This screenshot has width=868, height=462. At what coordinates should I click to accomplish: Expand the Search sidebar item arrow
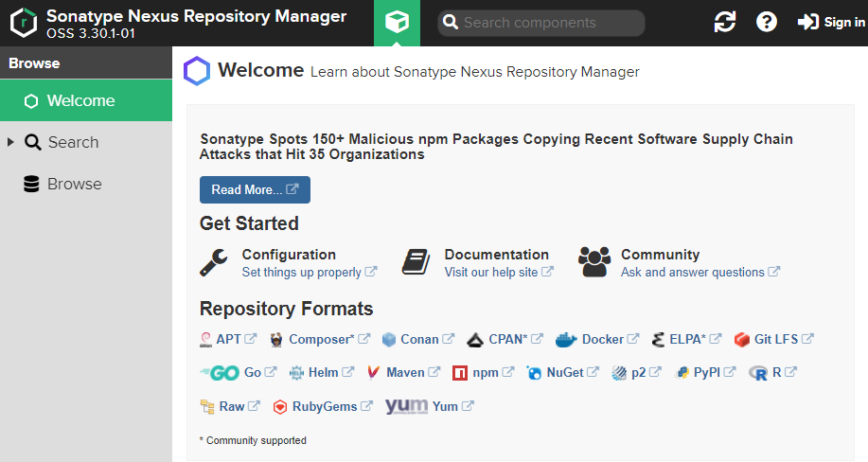coord(10,142)
